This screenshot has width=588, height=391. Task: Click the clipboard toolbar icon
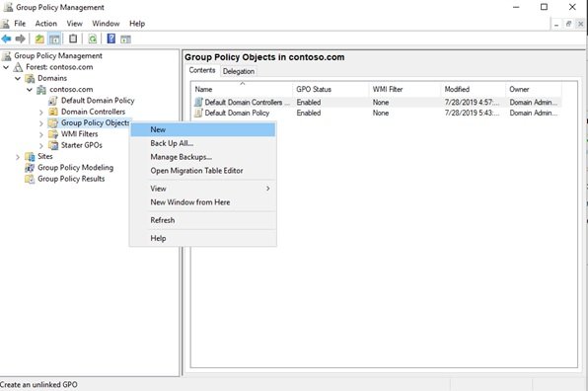click(73, 39)
